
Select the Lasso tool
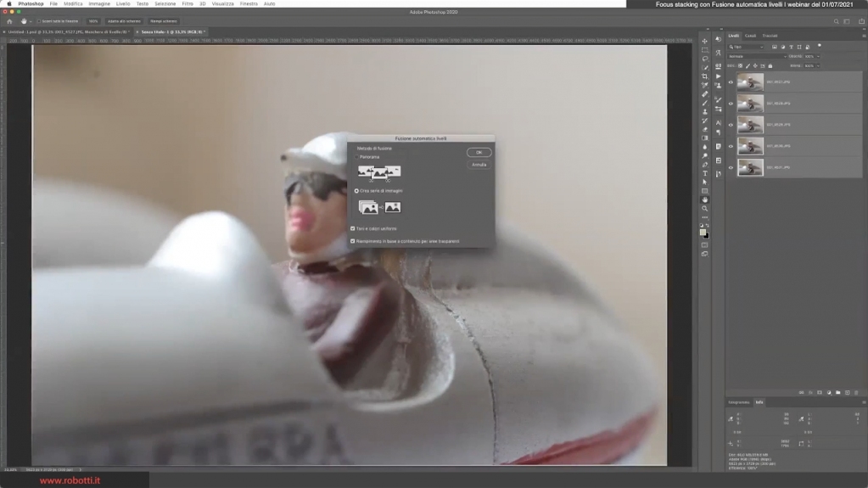click(705, 59)
